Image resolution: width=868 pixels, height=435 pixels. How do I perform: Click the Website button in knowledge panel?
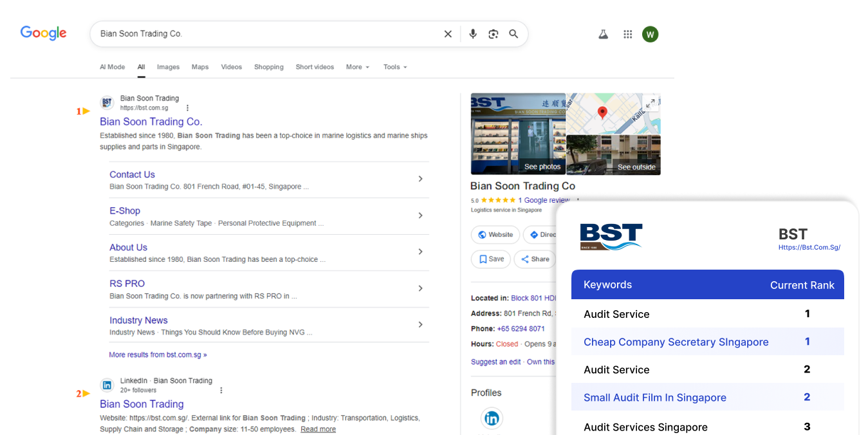pos(495,235)
